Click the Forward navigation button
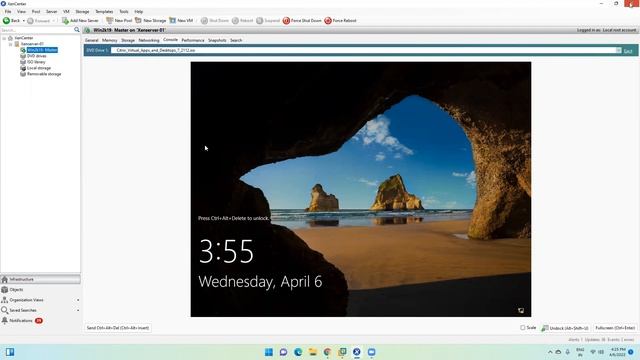The image size is (640, 360). [38, 20]
